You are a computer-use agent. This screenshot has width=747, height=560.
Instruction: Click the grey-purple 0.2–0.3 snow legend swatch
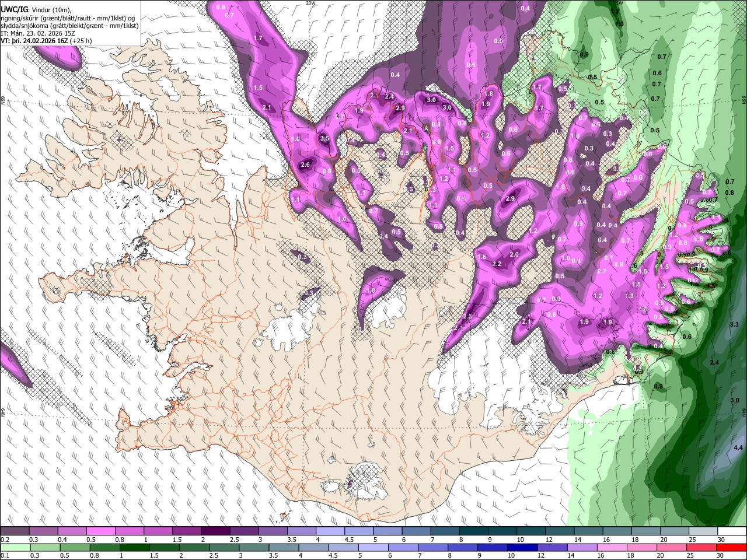(15, 531)
